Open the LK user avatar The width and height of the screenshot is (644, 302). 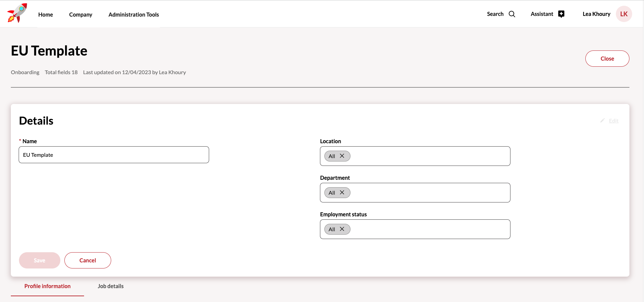click(x=624, y=14)
